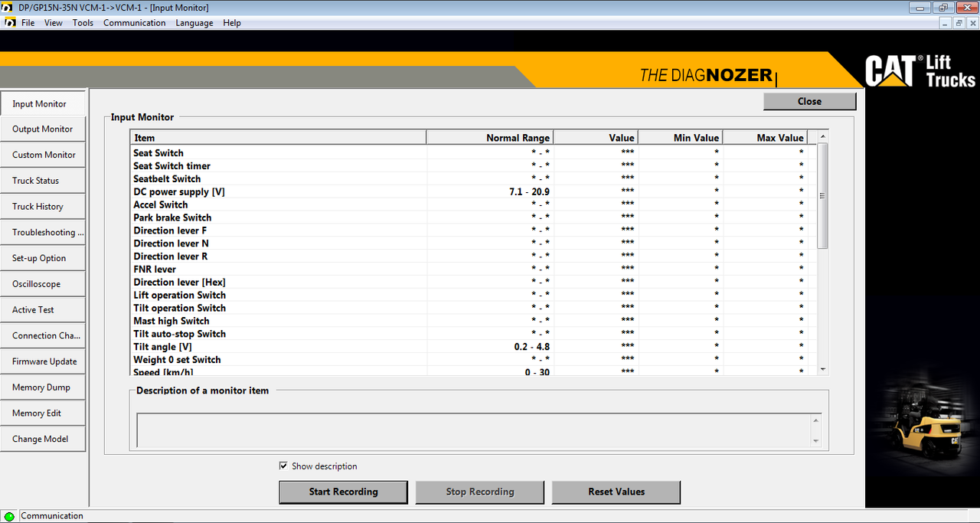Open the View menu
This screenshot has width=980, height=523.
point(54,23)
